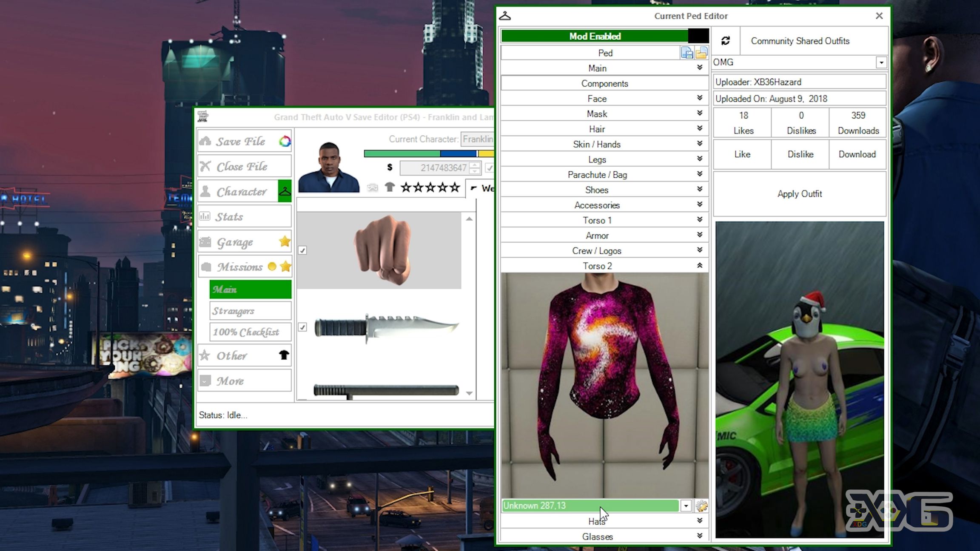
Task: Click the penguin mask outfit preview image
Action: coord(799,379)
